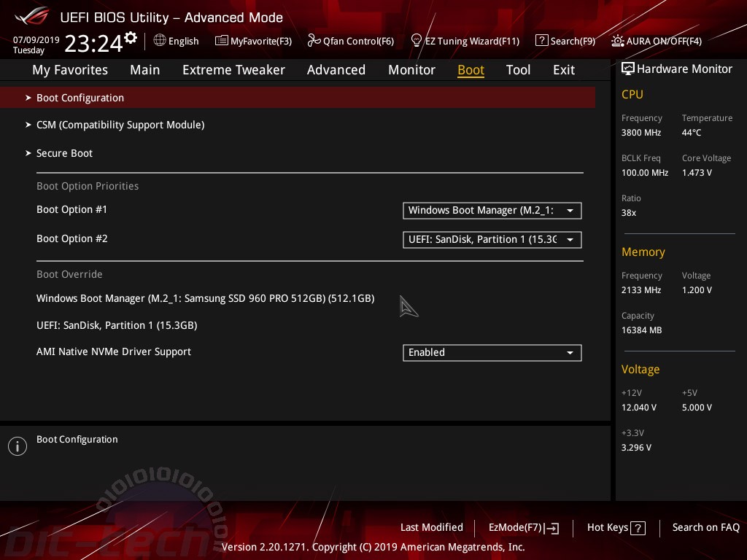Select Boot Option #1 label
This screenshot has height=560, width=747.
[x=72, y=209]
